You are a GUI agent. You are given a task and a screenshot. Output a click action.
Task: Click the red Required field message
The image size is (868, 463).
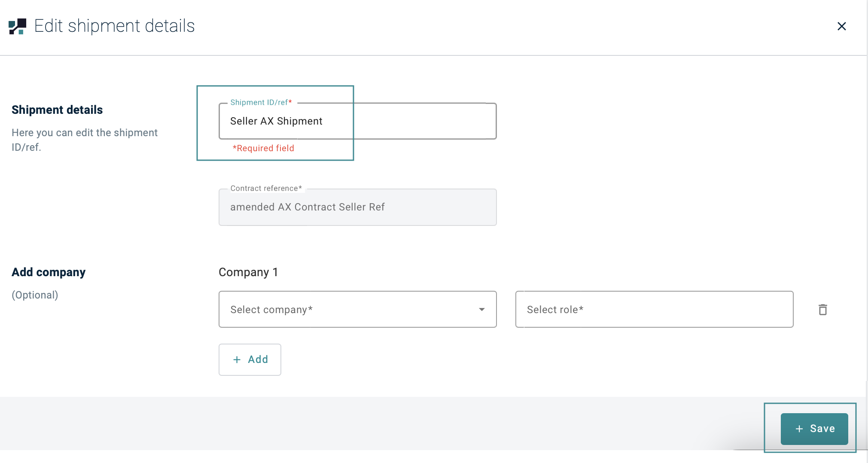(x=263, y=148)
